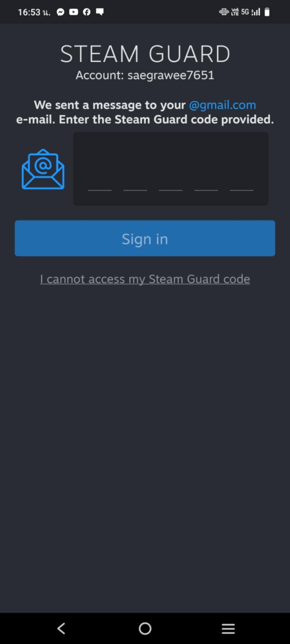Focus the fifth Steam Guard code digit slot
The width and height of the screenshot is (290, 644).
coord(242,179)
